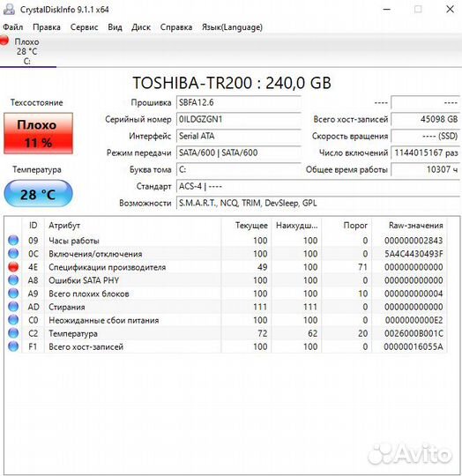Click the Возможности field with S.M.A.R.T., NCQ, TRIM
Viewport: 462px width, 476px height.
(x=318, y=203)
